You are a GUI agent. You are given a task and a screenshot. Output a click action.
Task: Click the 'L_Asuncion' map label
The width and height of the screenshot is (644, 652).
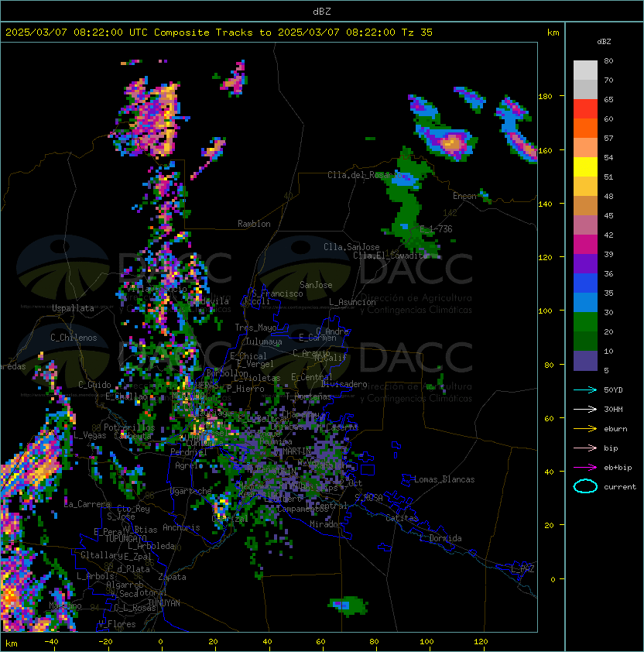click(352, 302)
